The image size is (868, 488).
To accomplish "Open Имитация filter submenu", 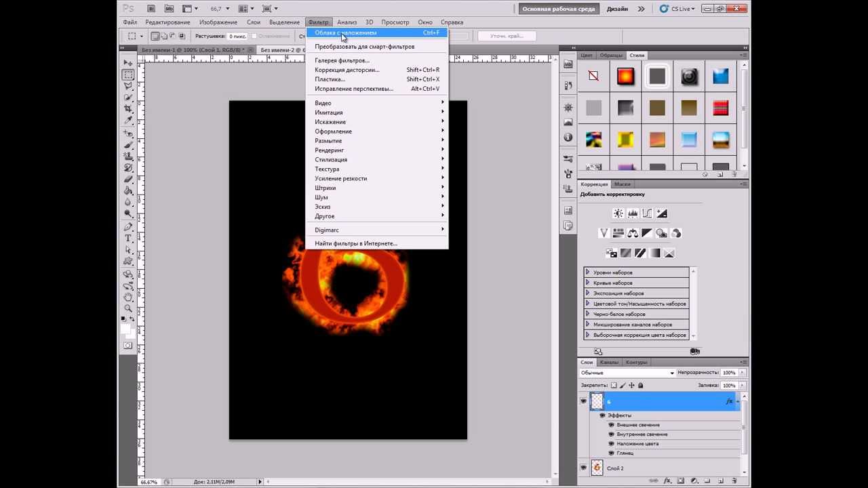I will click(x=377, y=113).
